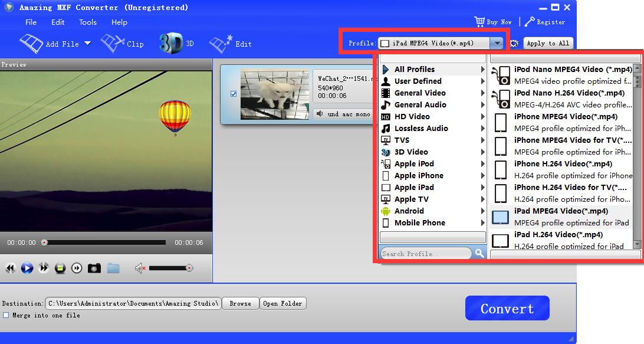
Task: Jump to previous frame in preview
Action: coord(10,268)
